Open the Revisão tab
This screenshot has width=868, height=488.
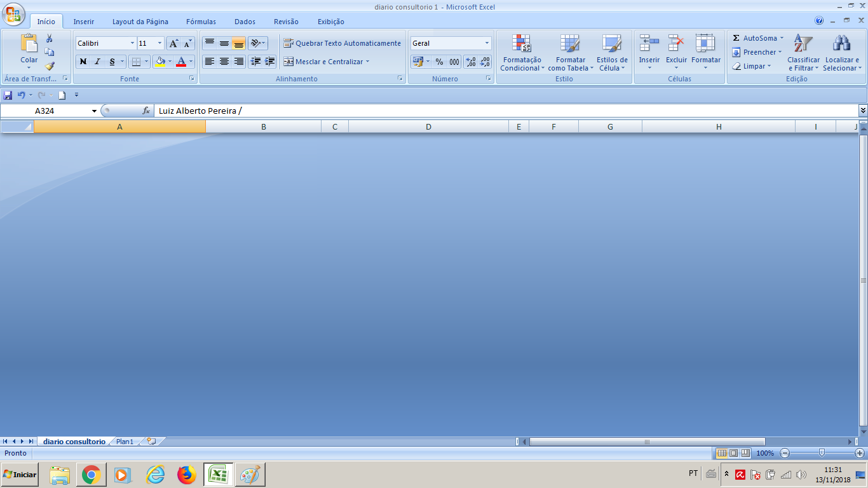click(x=286, y=22)
